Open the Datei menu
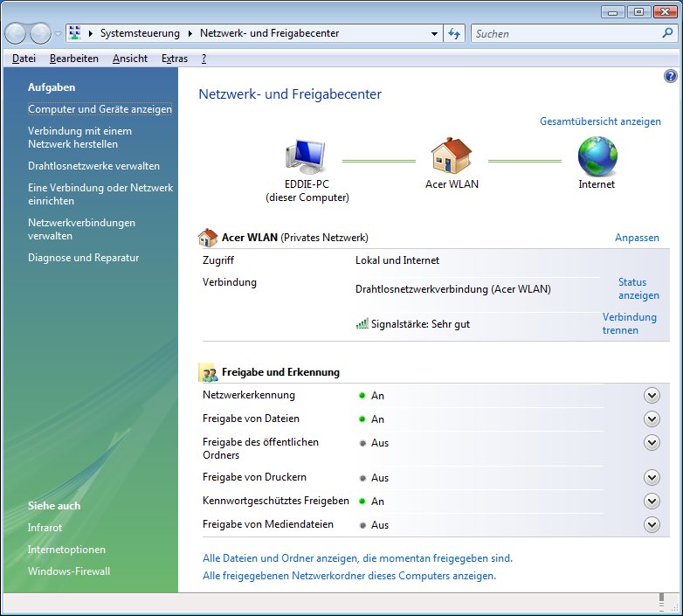Screen dimensions: 683x616 [24, 59]
